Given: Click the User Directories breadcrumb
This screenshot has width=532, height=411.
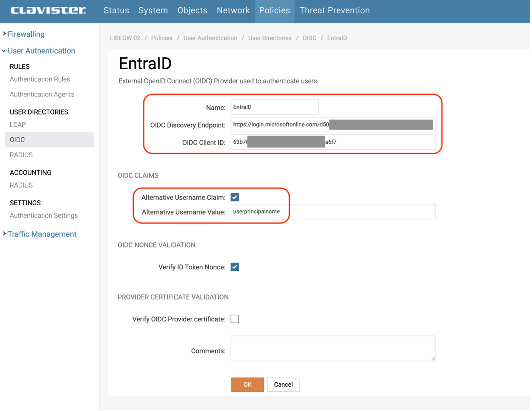Looking at the screenshot, I should point(270,38).
